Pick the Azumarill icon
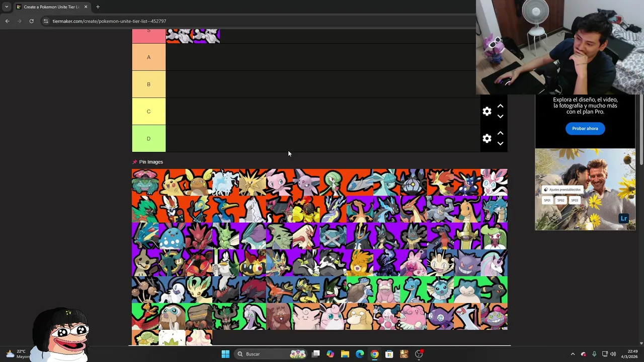 pos(172,236)
